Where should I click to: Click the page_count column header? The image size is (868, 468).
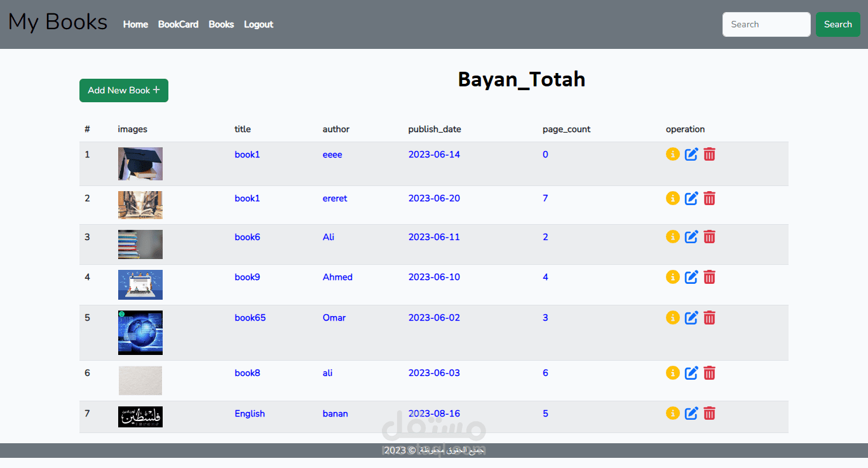click(566, 130)
